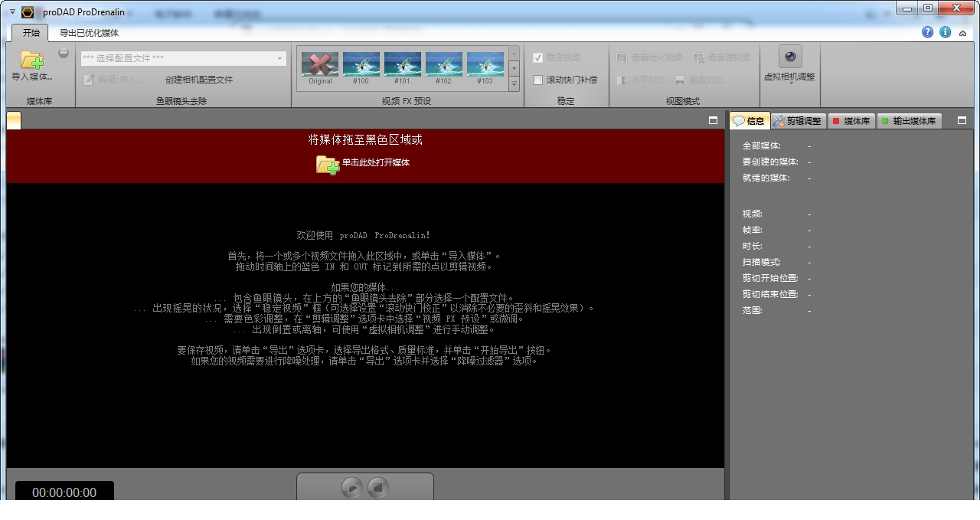Switch to the Export Optimized Media tab
The image size is (980, 520).
90,33
